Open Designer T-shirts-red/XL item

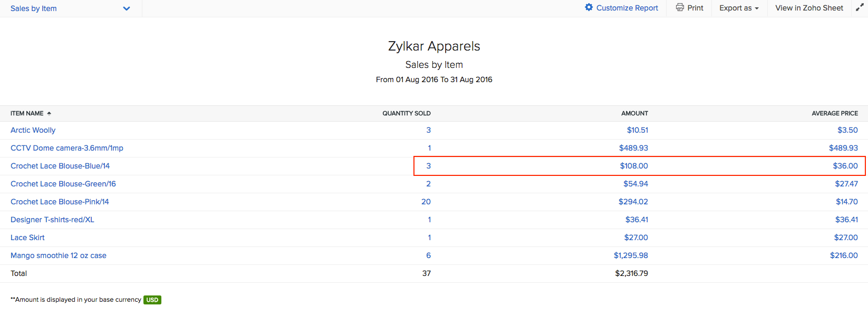[52, 220]
